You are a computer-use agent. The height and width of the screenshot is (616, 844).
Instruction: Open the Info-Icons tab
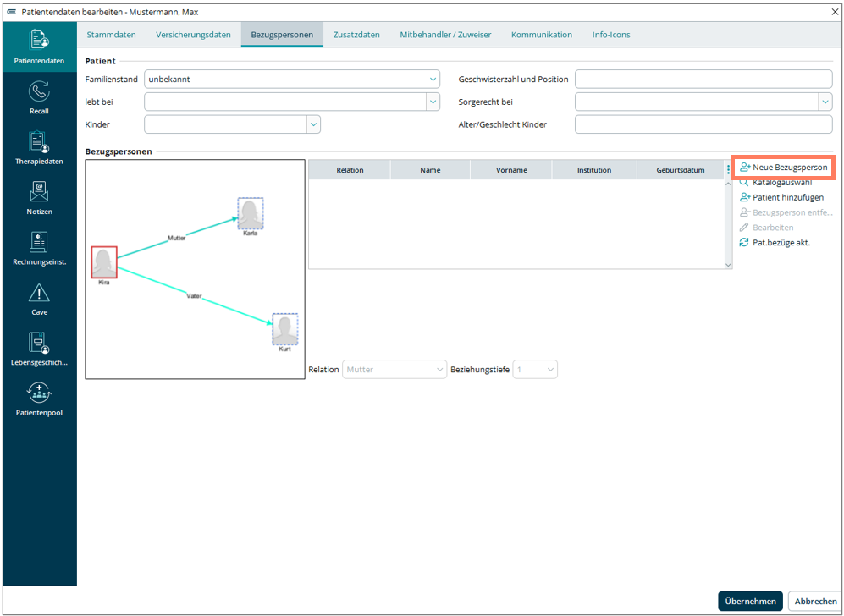coord(611,35)
